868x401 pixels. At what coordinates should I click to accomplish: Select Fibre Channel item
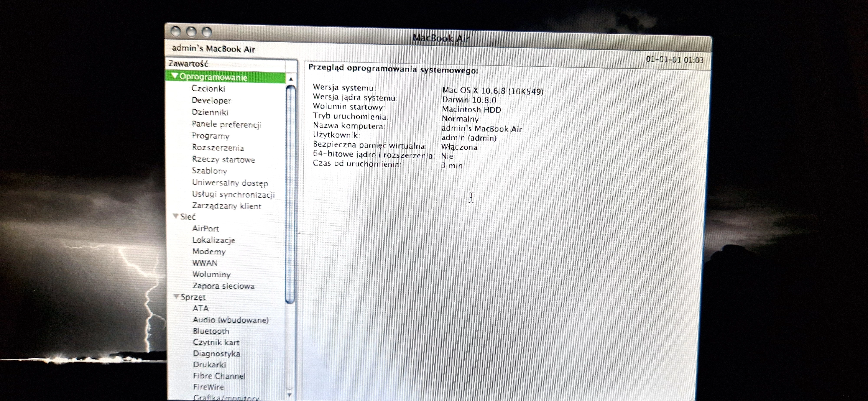219,376
